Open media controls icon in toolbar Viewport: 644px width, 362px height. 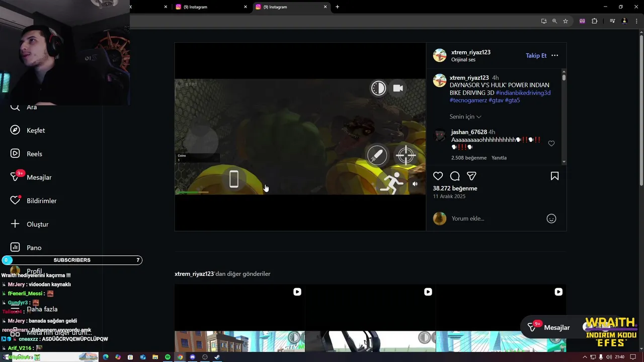[x=612, y=21]
